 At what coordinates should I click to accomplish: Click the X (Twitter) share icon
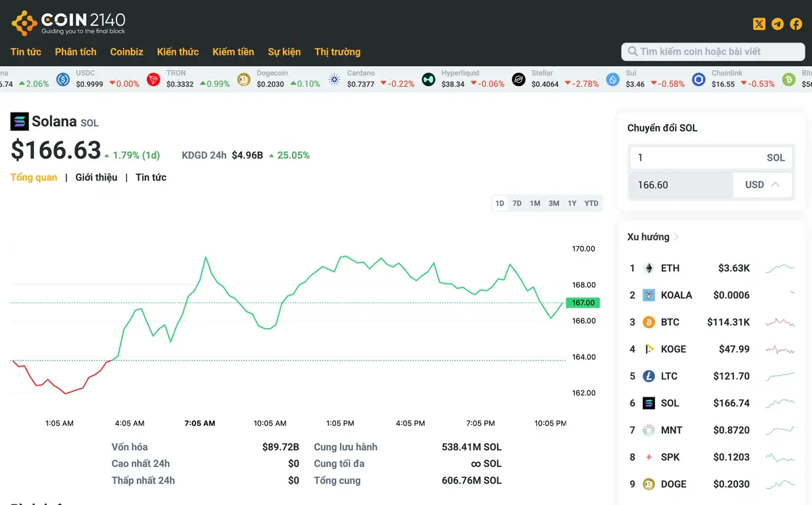[759, 24]
